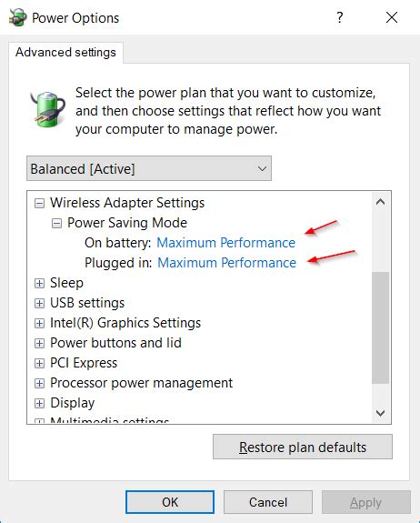Click the green battery plug icon
420x523 pixels.
(47, 109)
